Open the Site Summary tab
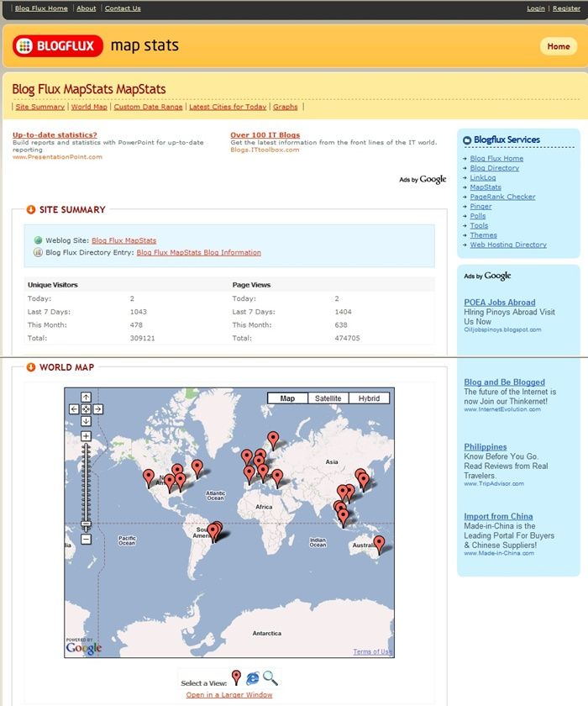Screen dimensions: 588x706 [40, 107]
